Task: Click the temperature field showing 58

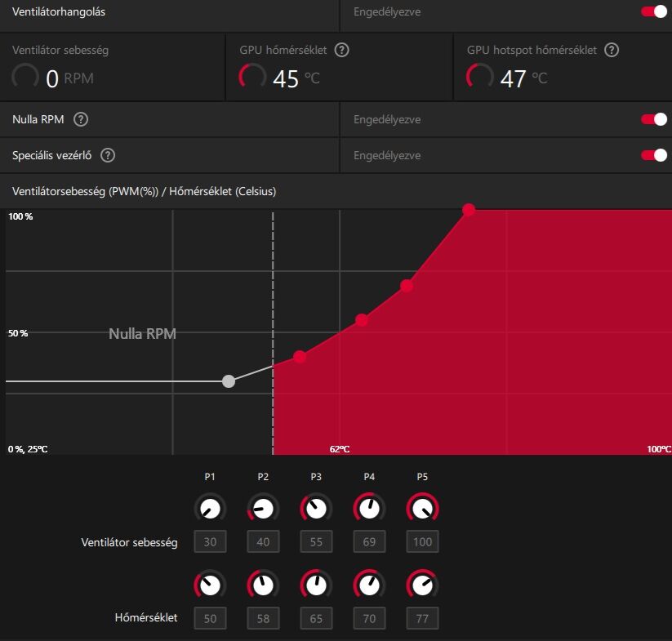Action: coord(263,618)
